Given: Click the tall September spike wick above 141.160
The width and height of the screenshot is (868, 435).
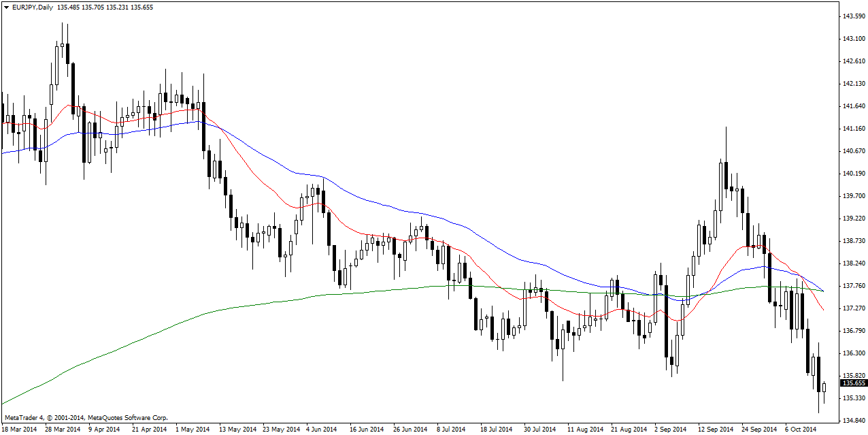Looking at the screenshot, I should tap(726, 143).
